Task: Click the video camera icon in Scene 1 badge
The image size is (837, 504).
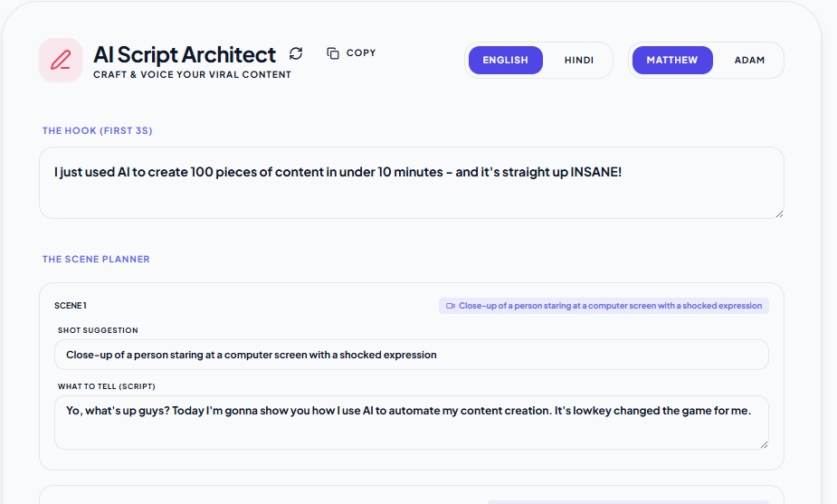Action: [x=450, y=306]
